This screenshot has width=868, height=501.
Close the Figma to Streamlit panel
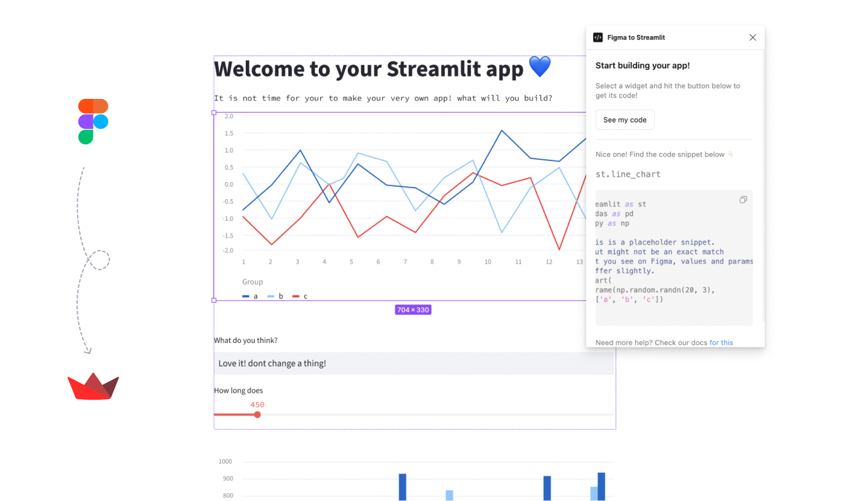coord(753,37)
